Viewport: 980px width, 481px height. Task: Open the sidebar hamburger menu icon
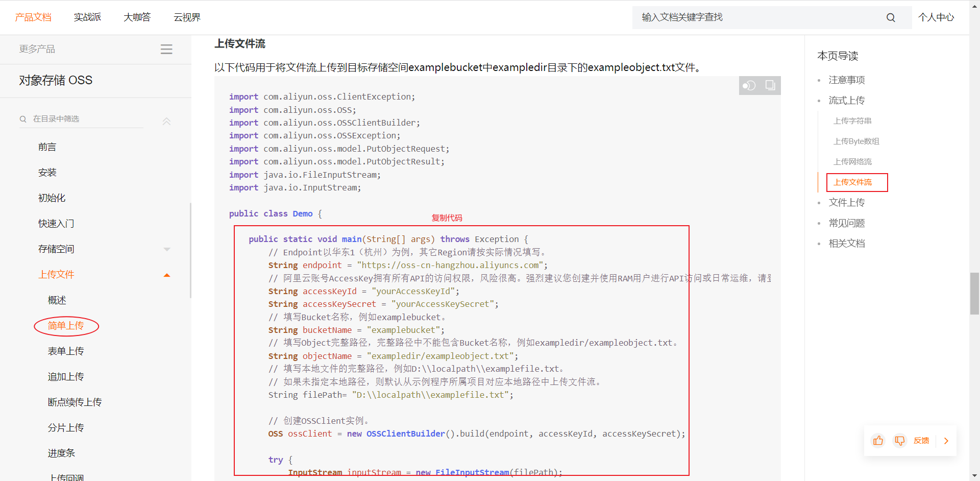coord(166,49)
